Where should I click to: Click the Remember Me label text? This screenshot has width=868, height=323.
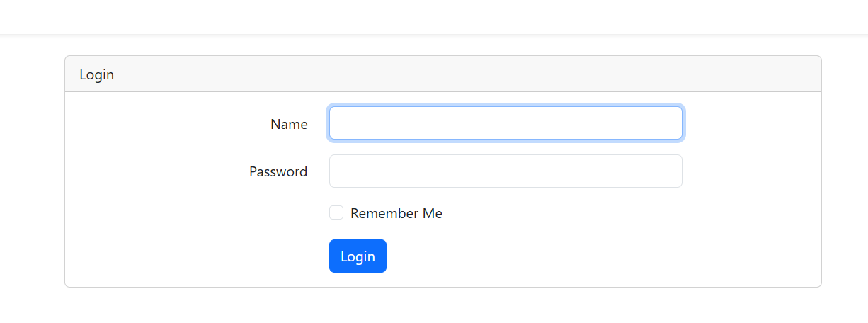coord(396,213)
